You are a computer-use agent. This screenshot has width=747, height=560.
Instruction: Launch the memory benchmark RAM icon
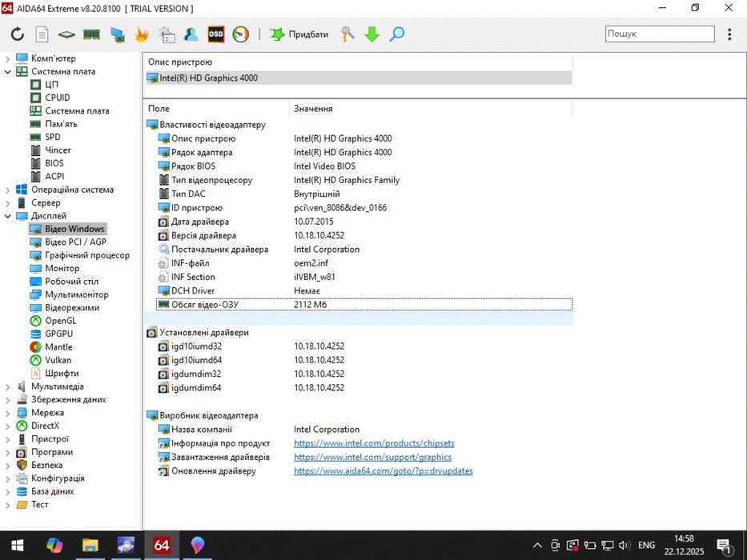[x=91, y=34]
